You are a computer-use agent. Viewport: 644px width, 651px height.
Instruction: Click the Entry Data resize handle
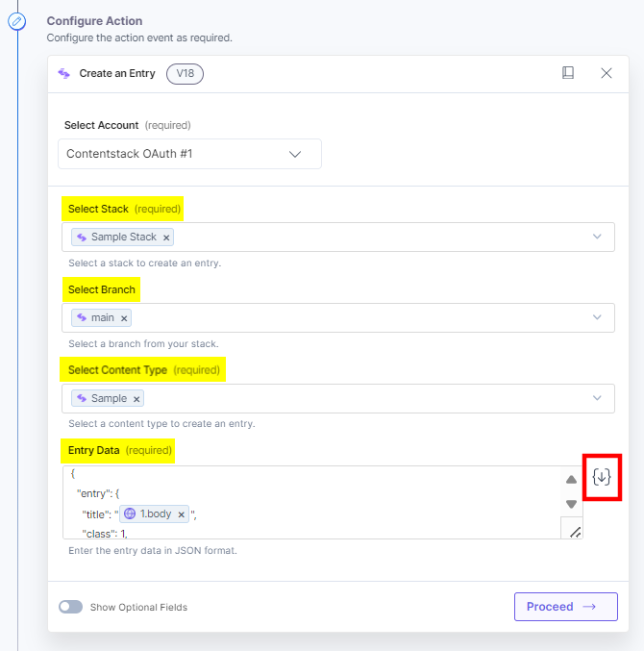pos(575,531)
